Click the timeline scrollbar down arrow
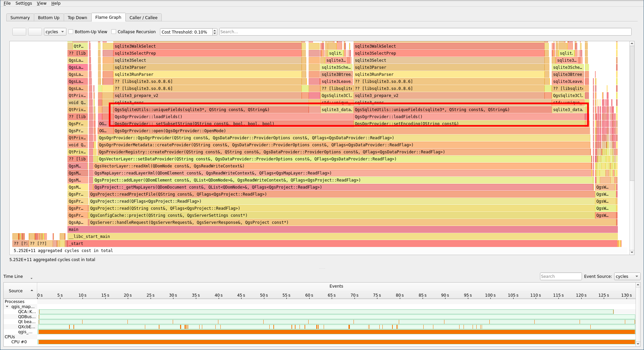This screenshot has height=350, width=644. click(x=638, y=344)
